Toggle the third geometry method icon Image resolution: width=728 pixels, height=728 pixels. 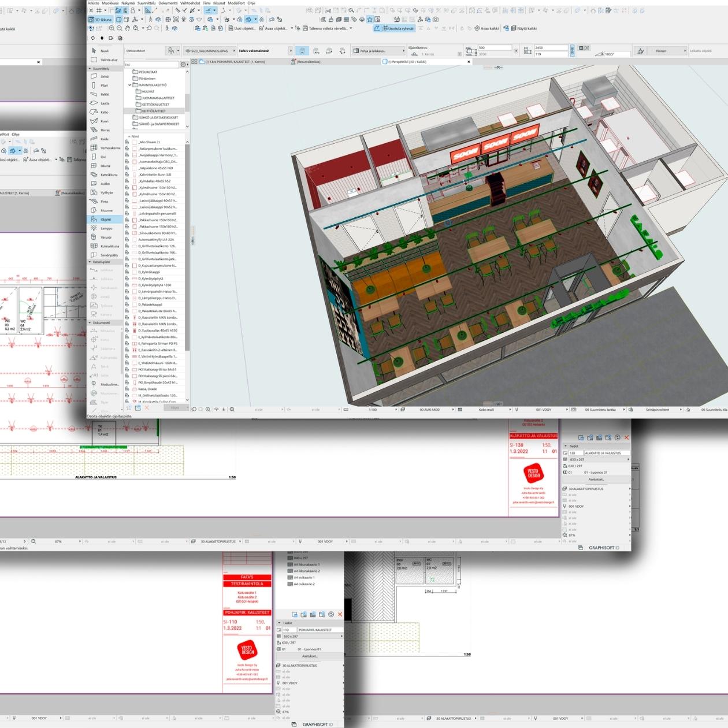tap(329, 51)
